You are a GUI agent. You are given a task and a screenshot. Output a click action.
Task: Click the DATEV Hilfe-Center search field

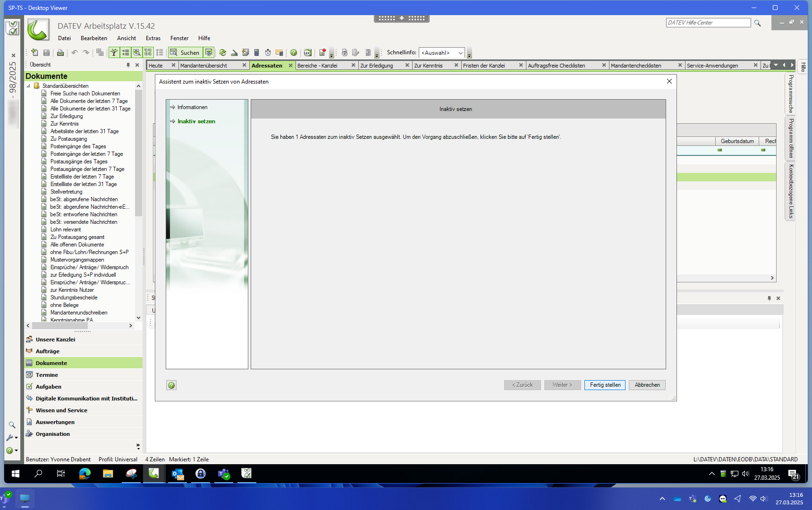[708, 23]
